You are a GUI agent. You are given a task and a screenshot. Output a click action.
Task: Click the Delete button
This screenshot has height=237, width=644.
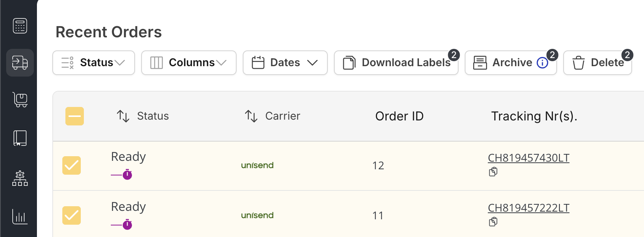pyautogui.click(x=597, y=63)
